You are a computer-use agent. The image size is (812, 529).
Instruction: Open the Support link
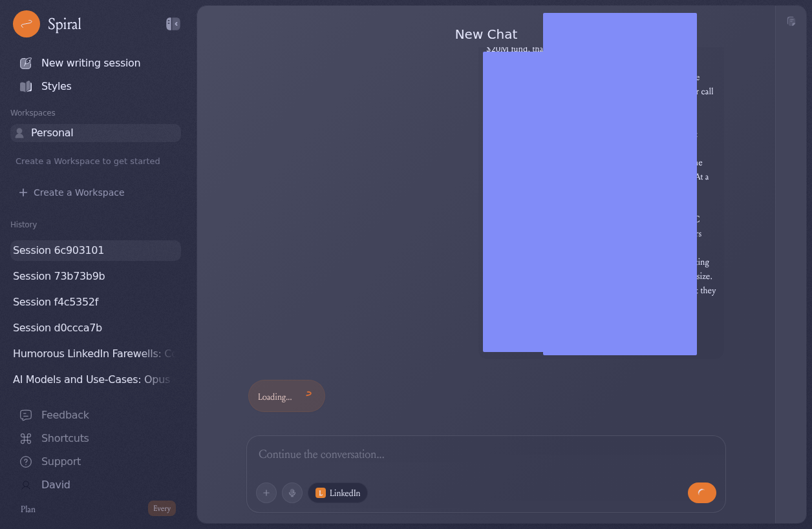tap(61, 462)
